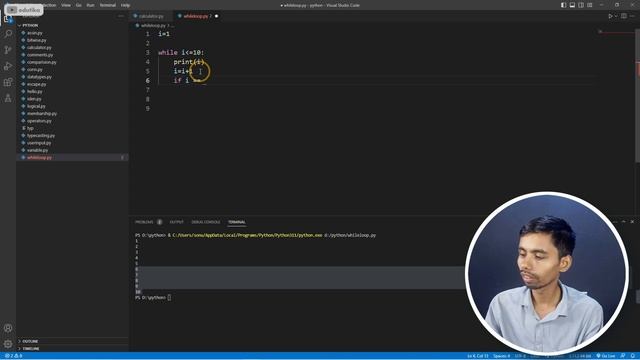Maximize the terminal panel with chevron

click(623, 222)
